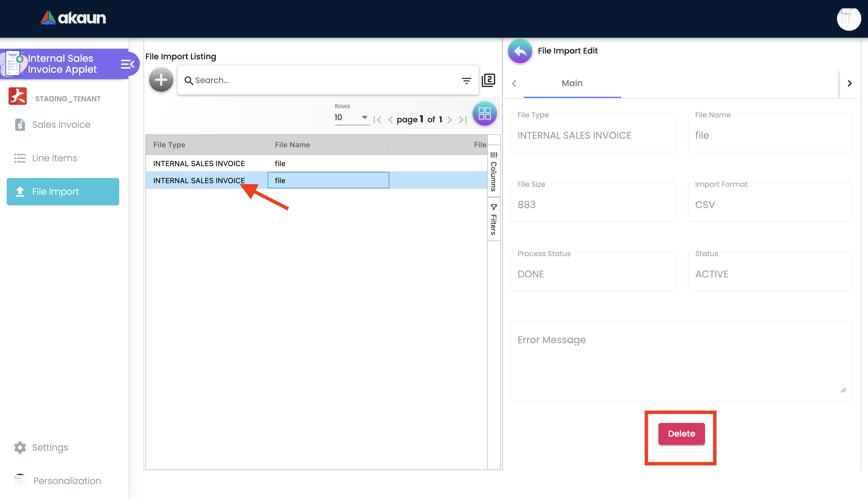Image resolution: width=868 pixels, height=499 pixels.
Task: Open Sales Invoice in the sidebar
Action: click(61, 124)
